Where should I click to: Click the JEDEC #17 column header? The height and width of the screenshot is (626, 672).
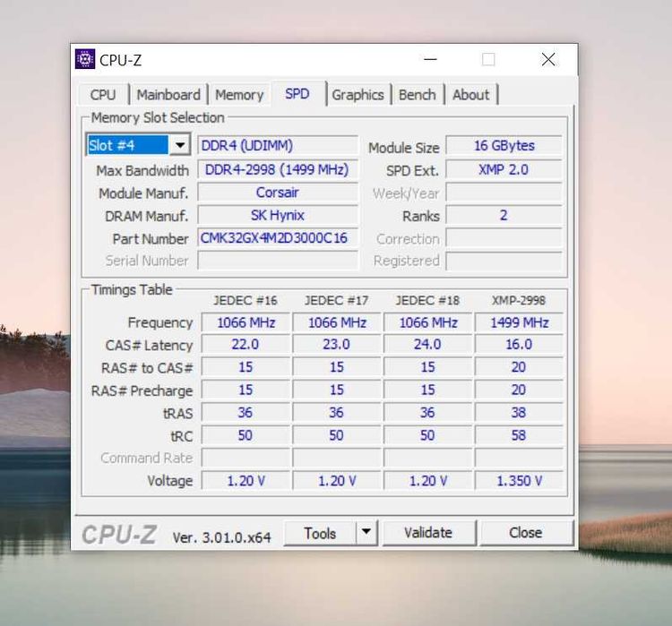point(336,300)
